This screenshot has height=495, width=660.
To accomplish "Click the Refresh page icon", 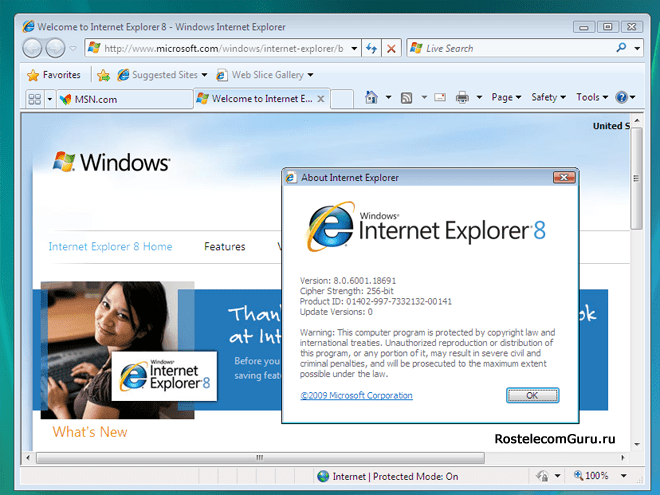I will coord(371,48).
